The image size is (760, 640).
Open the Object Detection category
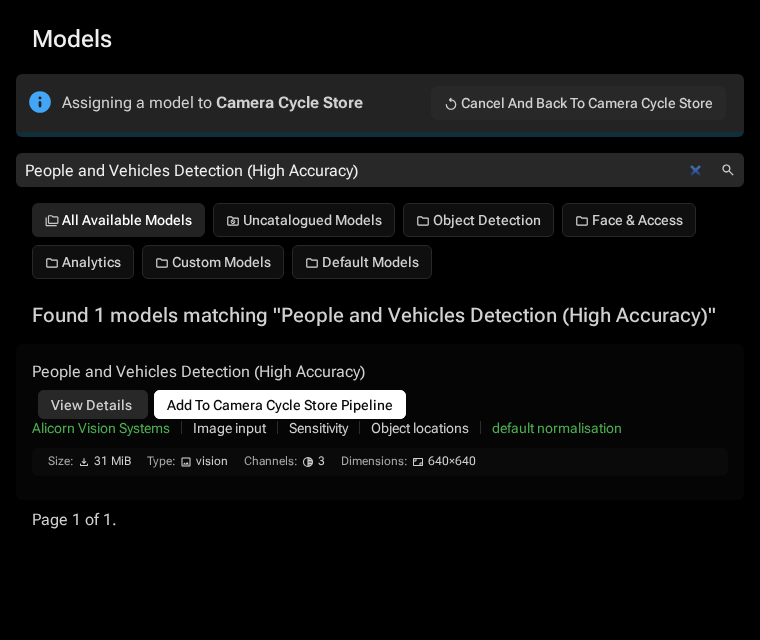pos(478,220)
